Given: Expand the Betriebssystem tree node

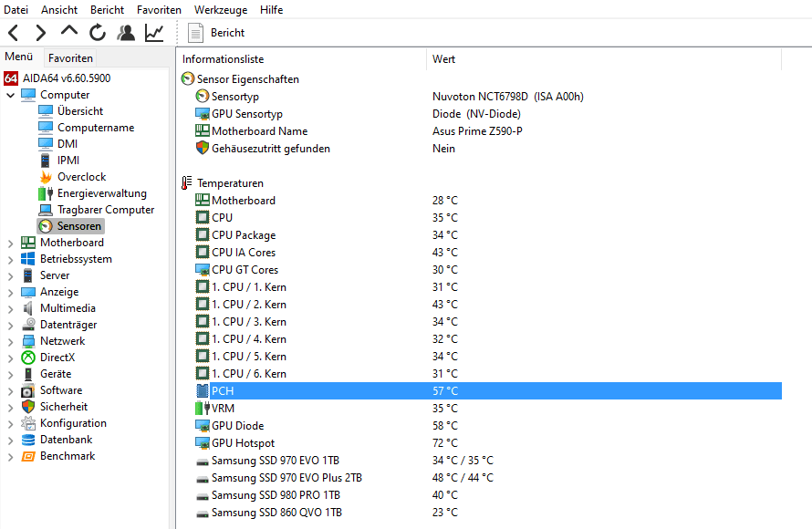Looking at the screenshot, I should pyautogui.click(x=10, y=259).
